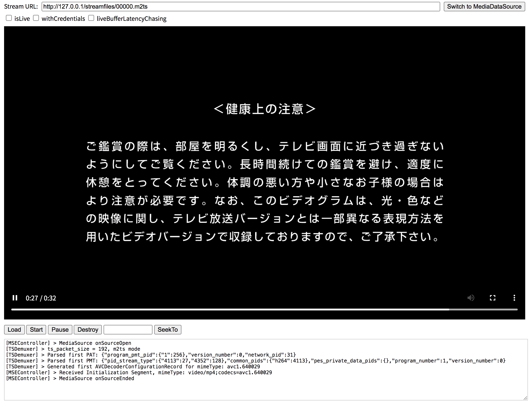Turn on liveBufferLatencyChasing
The width and height of the screenshot is (532, 405).
pos(91,18)
